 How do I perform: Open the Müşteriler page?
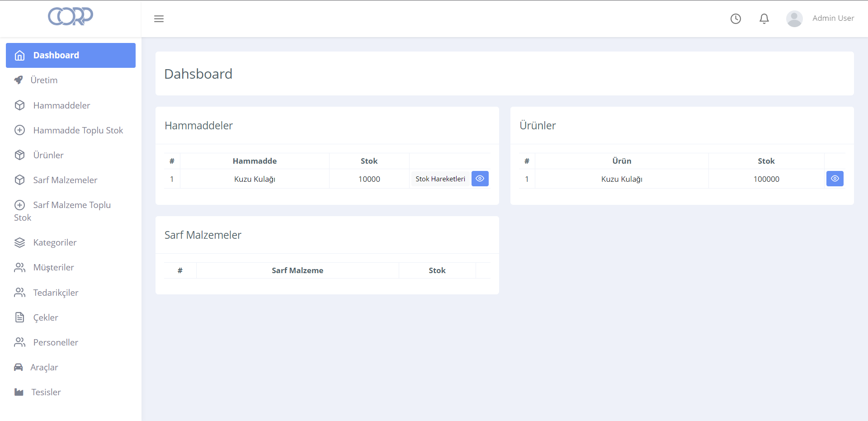tap(53, 267)
